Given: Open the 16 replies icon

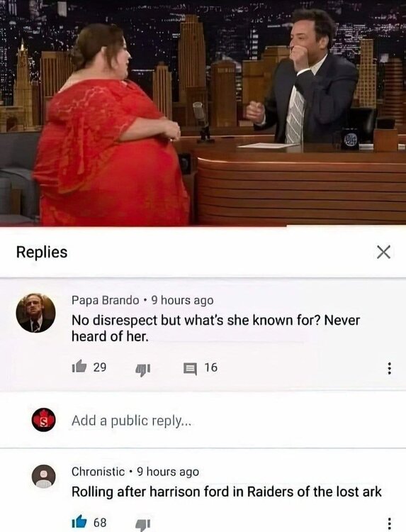Looking at the screenshot, I should pos(190,368).
